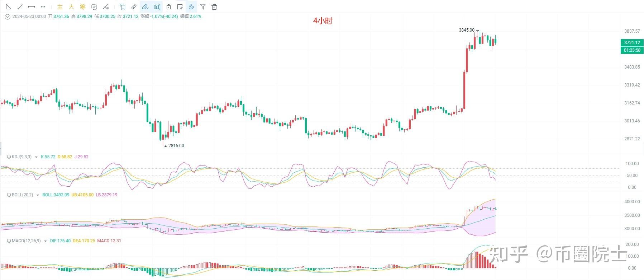This screenshot has height=280, width=644.
Task: Click the countdown timer 01:23:58
Action: pos(632,50)
